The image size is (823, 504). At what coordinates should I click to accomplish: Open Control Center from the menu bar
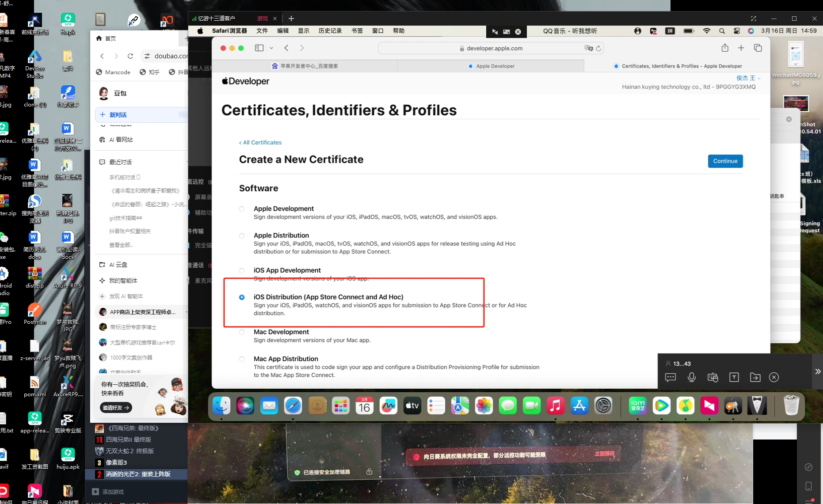click(737, 31)
